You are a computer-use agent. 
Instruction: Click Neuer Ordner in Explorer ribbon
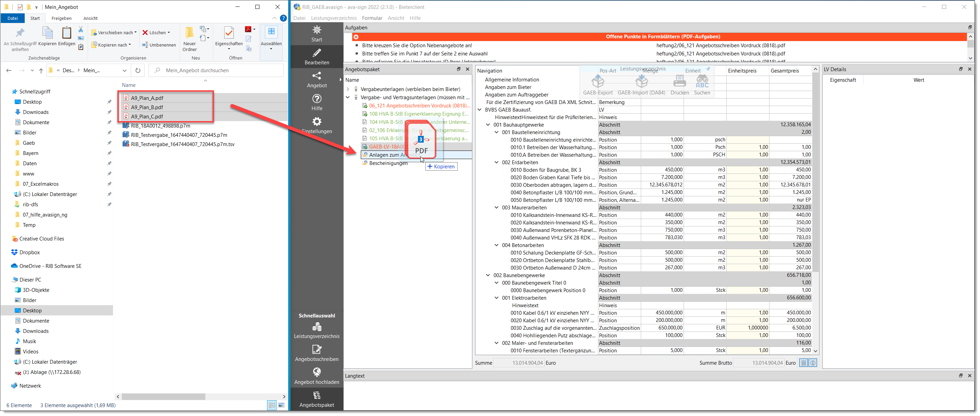point(189,39)
